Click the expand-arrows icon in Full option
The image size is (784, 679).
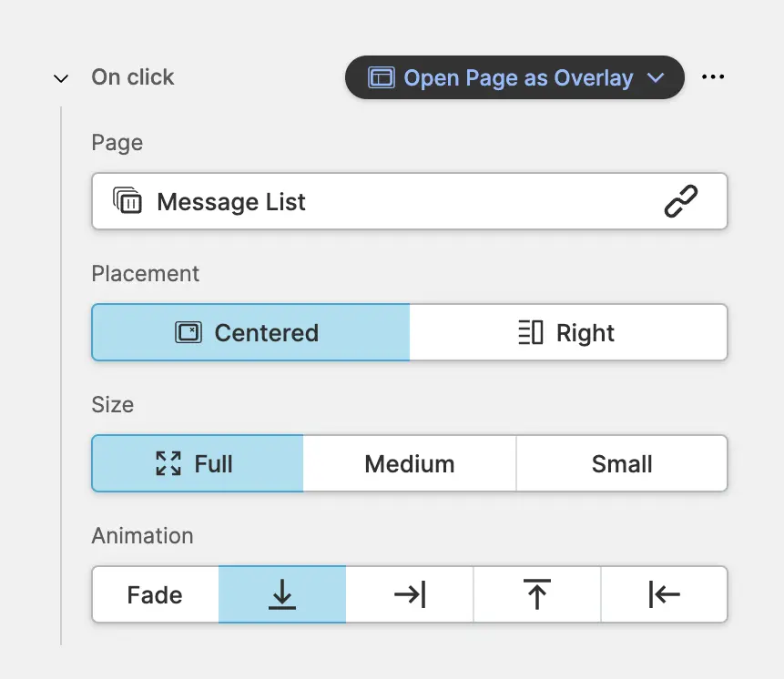click(168, 463)
